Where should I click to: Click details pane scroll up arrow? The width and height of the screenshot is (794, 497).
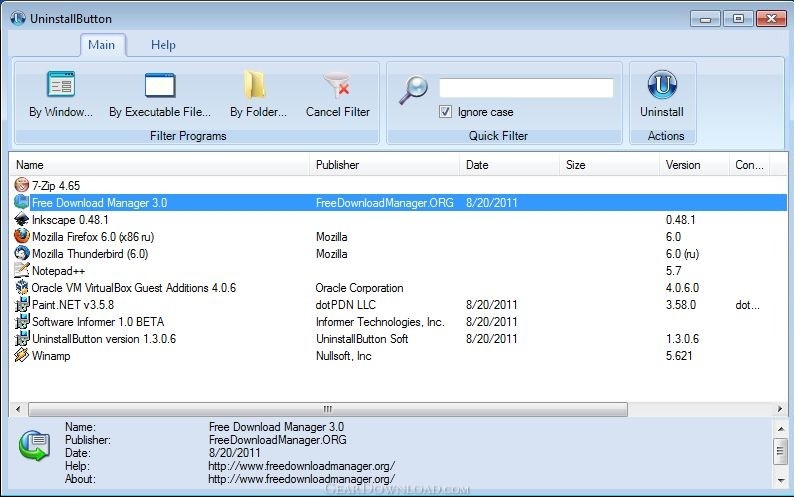780,429
